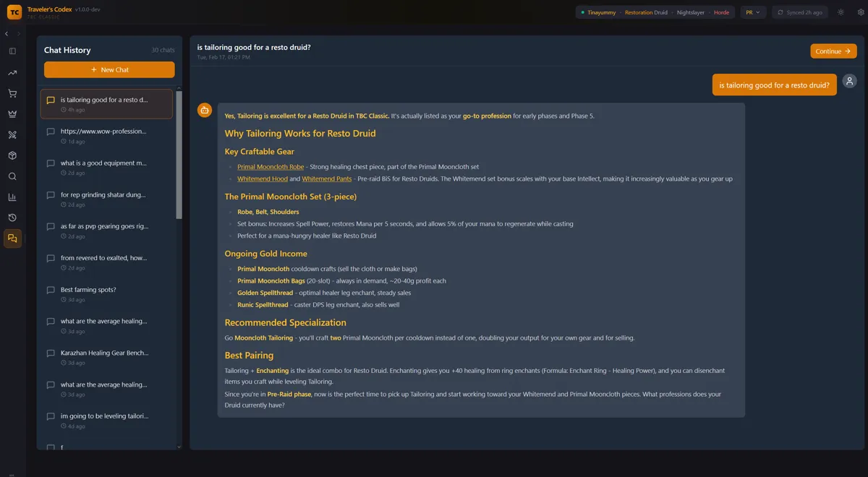Click the crossed swords sidebar icon
Screen dimensions: 868x477
click(x=12, y=134)
